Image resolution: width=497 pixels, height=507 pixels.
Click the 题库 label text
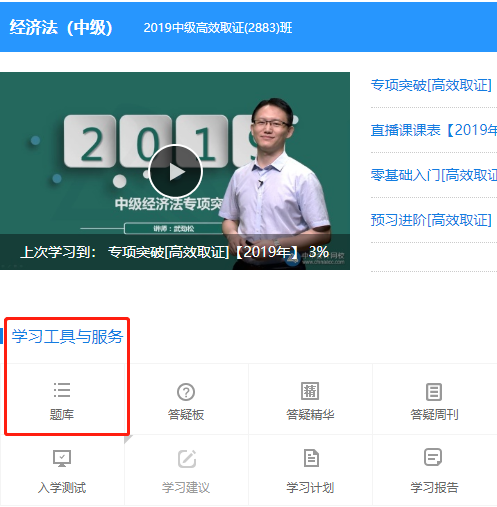point(62,415)
